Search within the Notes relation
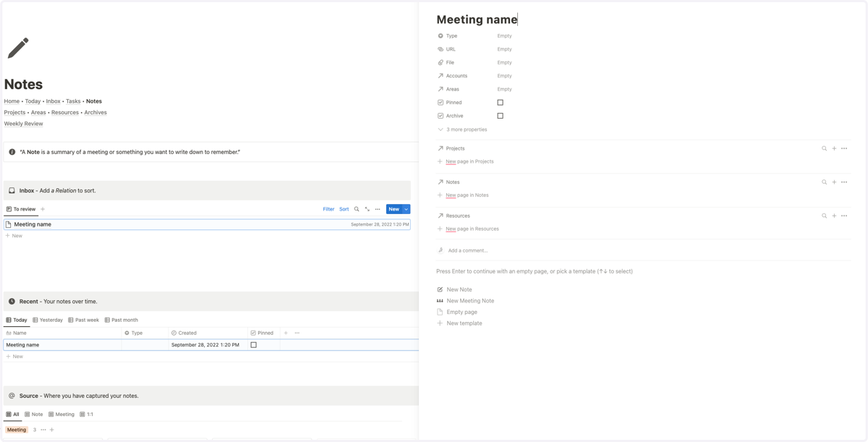Screen dimensions: 868x442 tap(824, 182)
